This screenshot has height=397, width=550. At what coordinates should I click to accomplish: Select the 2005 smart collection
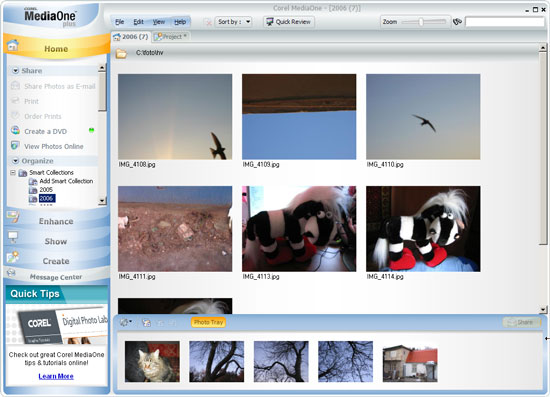46,190
